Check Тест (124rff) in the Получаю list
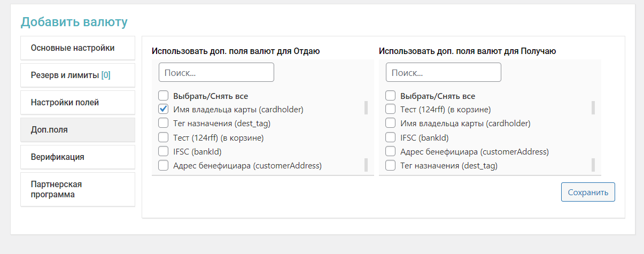The image size is (644, 254). (x=391, y=109)
